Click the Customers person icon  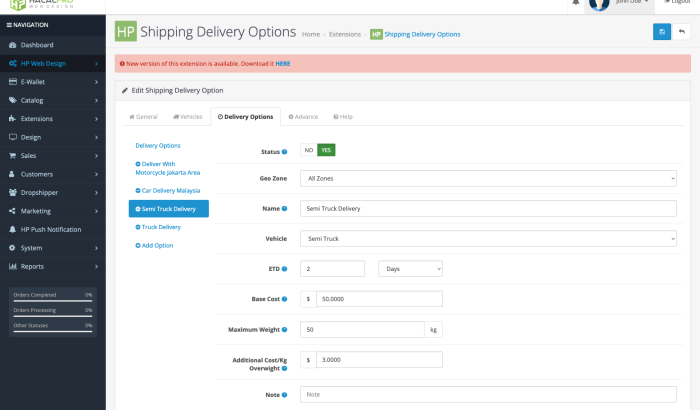click(x=12, y=174)
